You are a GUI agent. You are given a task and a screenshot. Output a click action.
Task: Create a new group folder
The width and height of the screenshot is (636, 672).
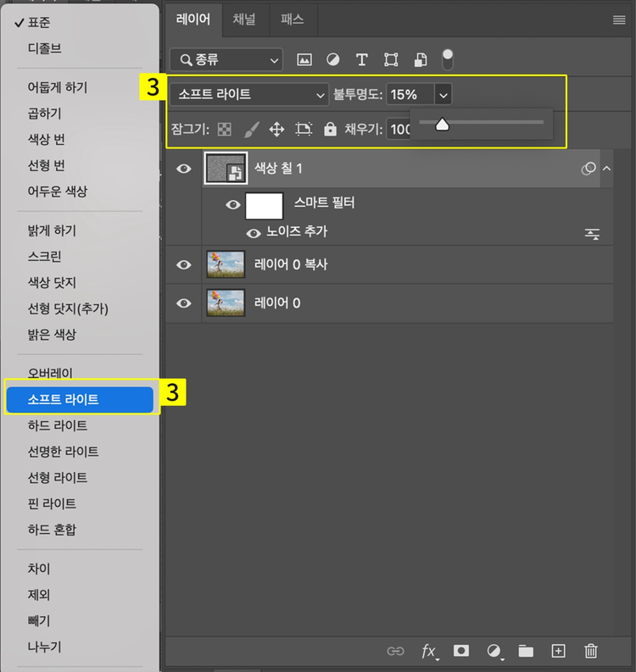pos(526,651)
